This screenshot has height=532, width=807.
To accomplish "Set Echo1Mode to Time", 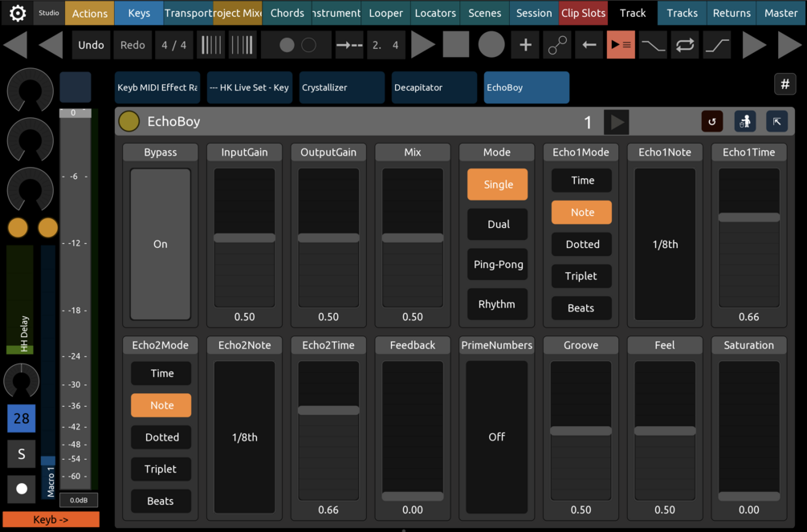I will (x=581, y=180).
